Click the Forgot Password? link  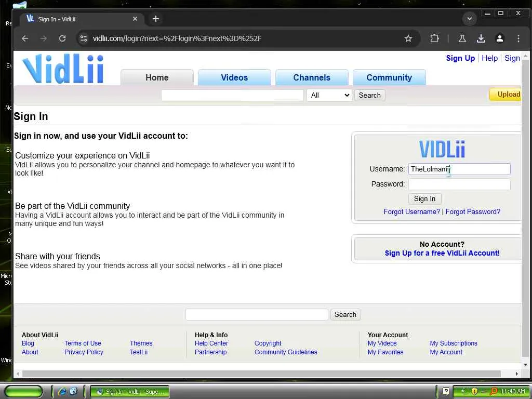coord(473,212)
